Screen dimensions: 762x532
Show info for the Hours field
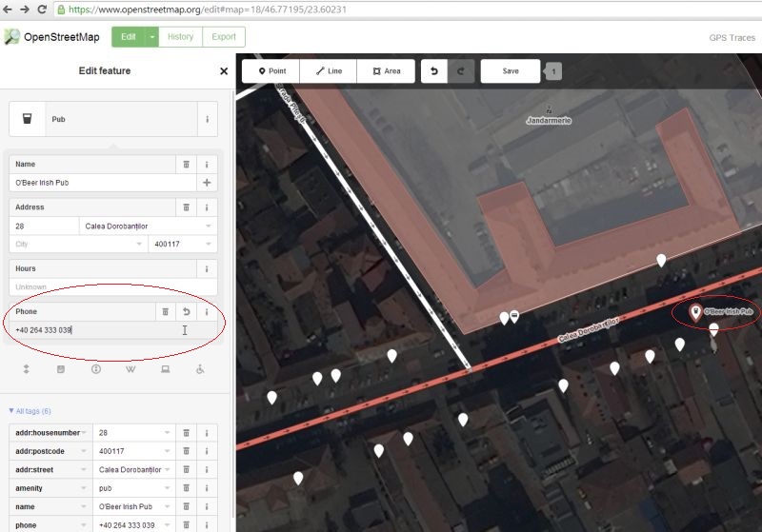(x=207, y=269)
